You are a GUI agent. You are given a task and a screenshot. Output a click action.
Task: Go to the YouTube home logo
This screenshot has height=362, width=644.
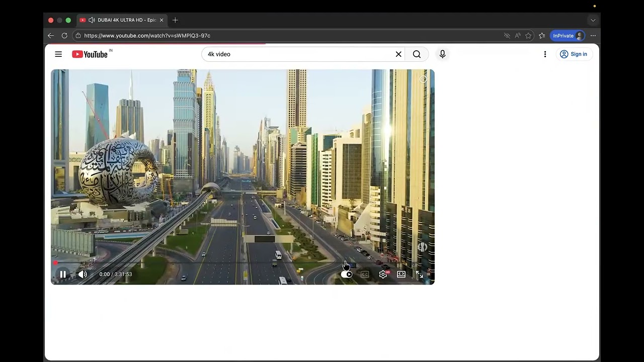pos(90,54)
